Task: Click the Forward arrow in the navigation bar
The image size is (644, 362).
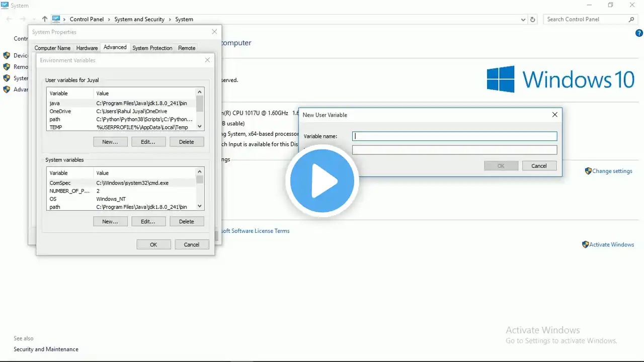Action: click(23, 19)
